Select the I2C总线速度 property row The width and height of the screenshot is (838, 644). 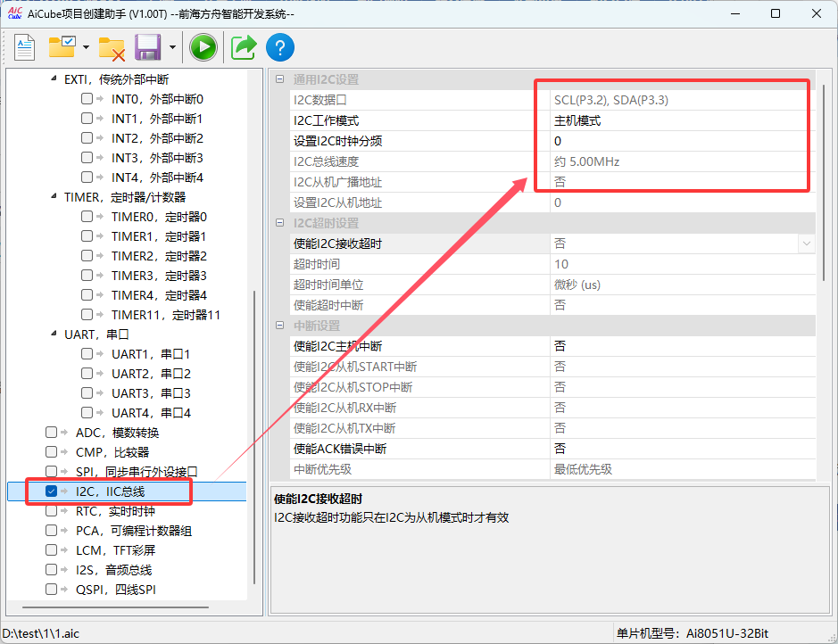coord(552,161)
